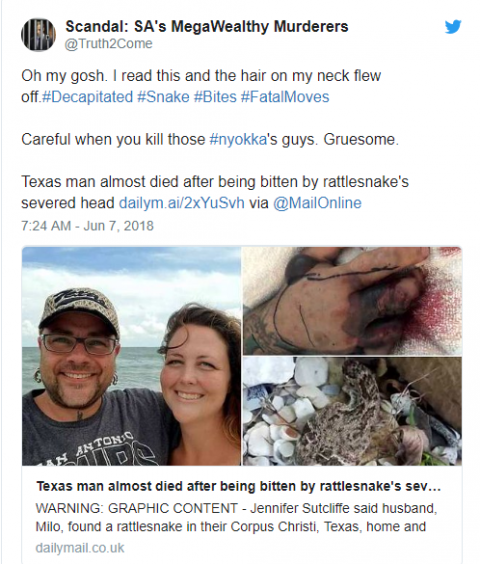Click the @Truth2Come handle
This screenshot has width=480, height=564.
pos(109,44)
